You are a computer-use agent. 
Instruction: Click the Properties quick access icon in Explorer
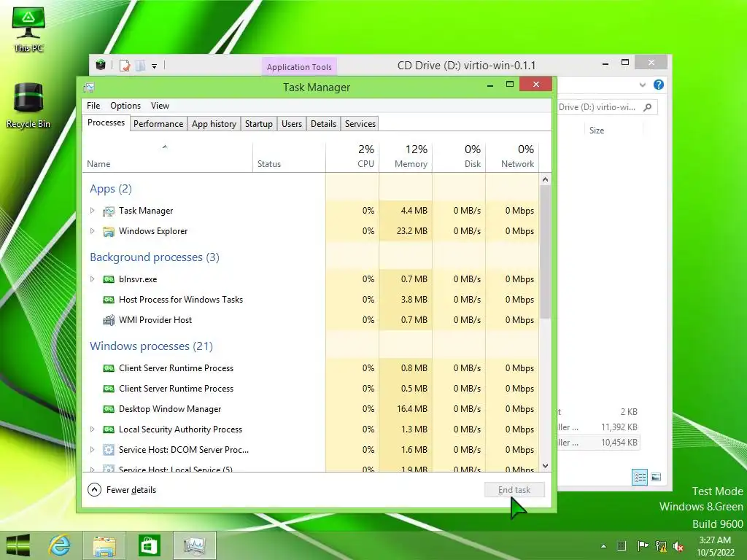(125, 66)
